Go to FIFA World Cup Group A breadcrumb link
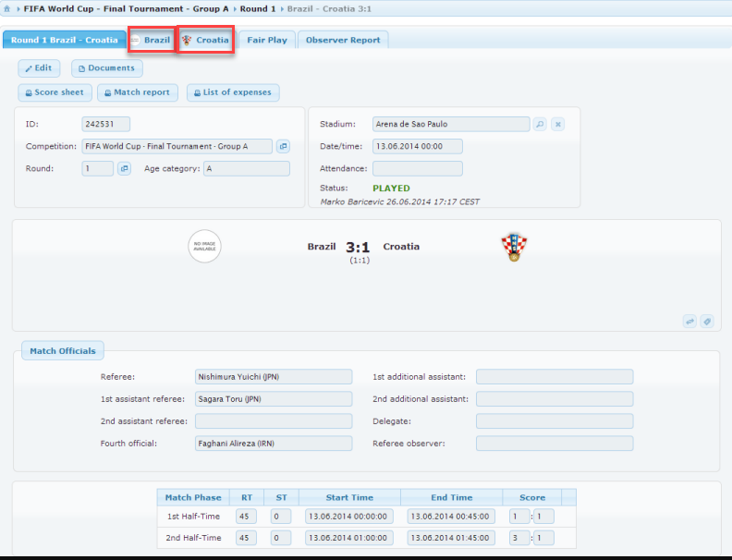The image size is (732, 560). pos(126,7)
